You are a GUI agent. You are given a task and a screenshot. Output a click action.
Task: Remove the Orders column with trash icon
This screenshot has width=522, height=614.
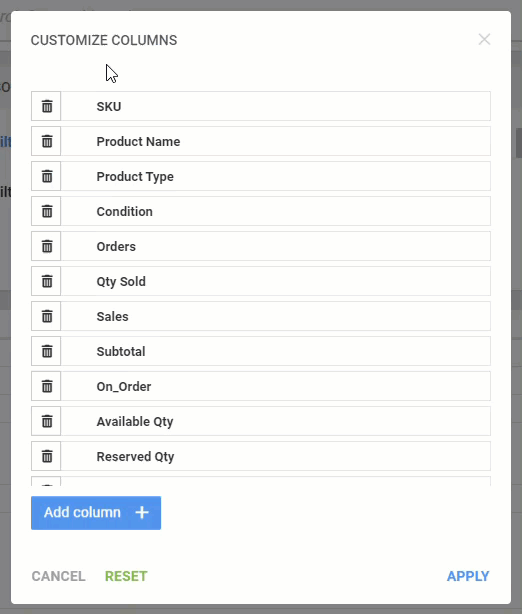46,246
